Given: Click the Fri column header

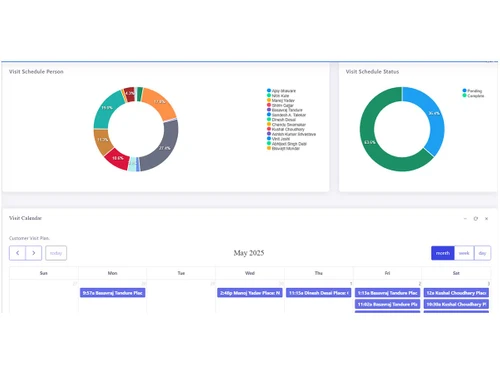Looking at the screenshot, I should [387, 273].
